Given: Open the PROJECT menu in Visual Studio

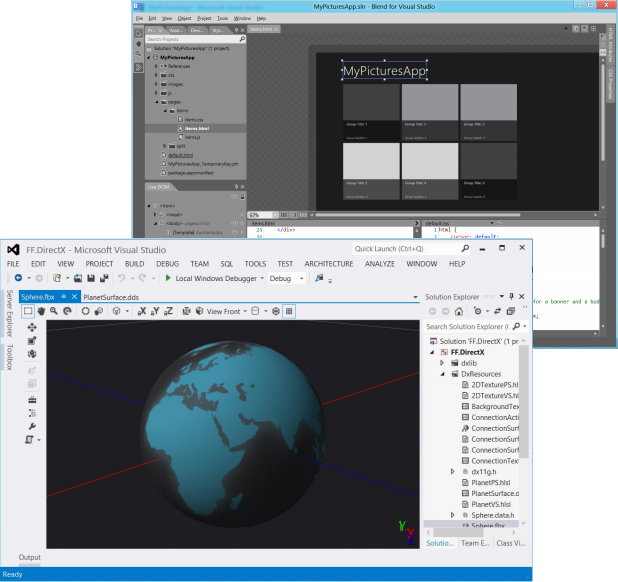Looking at the screenshot, I should pos(99,264).
